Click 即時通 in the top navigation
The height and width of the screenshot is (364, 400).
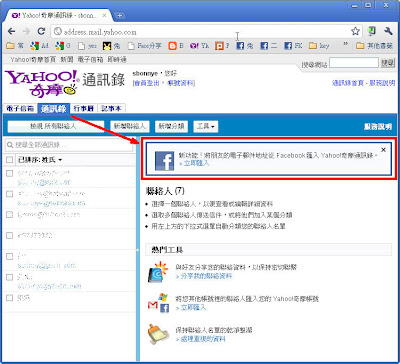pos(117,60)
